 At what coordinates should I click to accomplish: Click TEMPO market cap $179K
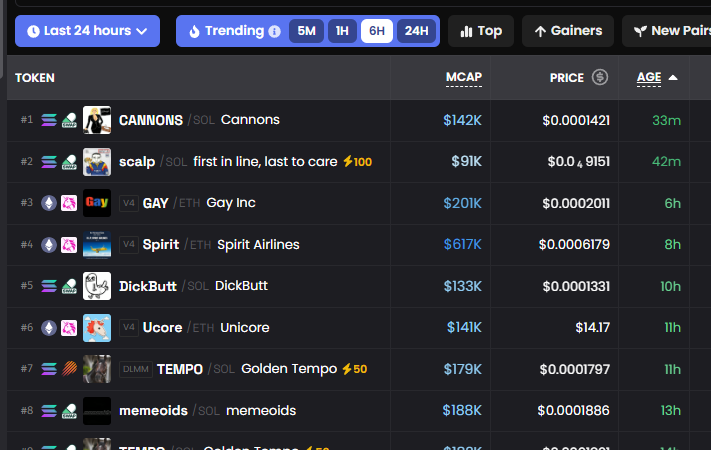coord(463,369)
